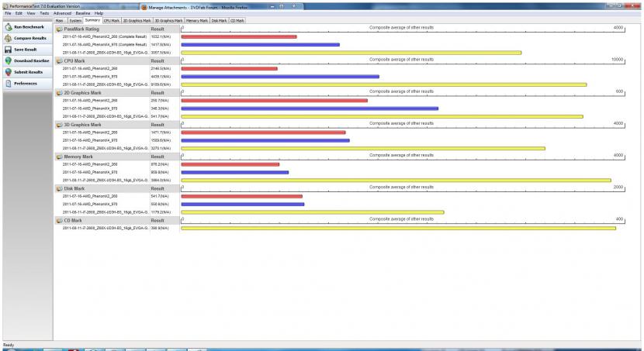644x351 pixels.
Task: Select PhenomX4_970 (Complete Result) row in PassMark Rating
Action: click(104, 45)
